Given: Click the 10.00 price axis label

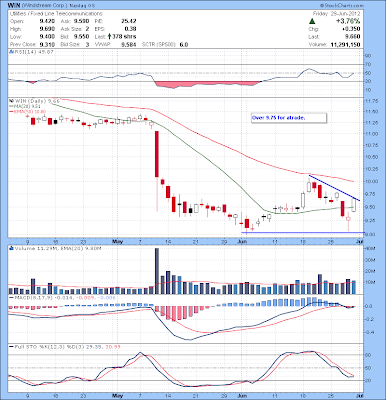Looking at the screenshot, I should point(371,181).
